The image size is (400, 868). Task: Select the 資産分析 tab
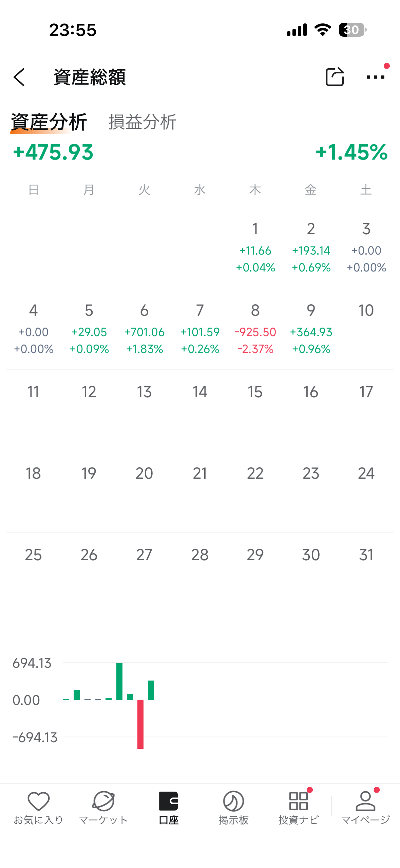pyautogui.click(x=49, y=122)
